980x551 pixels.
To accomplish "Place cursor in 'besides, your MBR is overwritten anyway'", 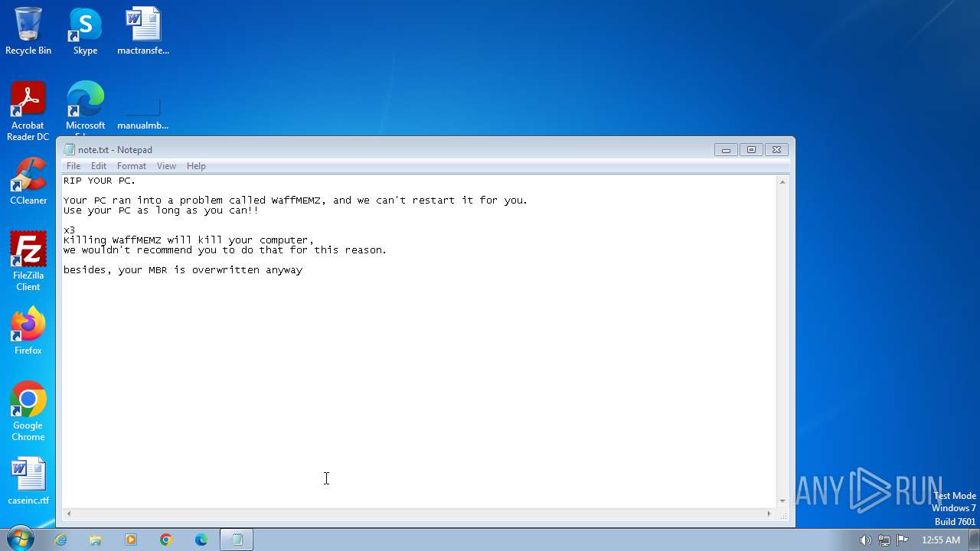I will (x=183, y=270).
